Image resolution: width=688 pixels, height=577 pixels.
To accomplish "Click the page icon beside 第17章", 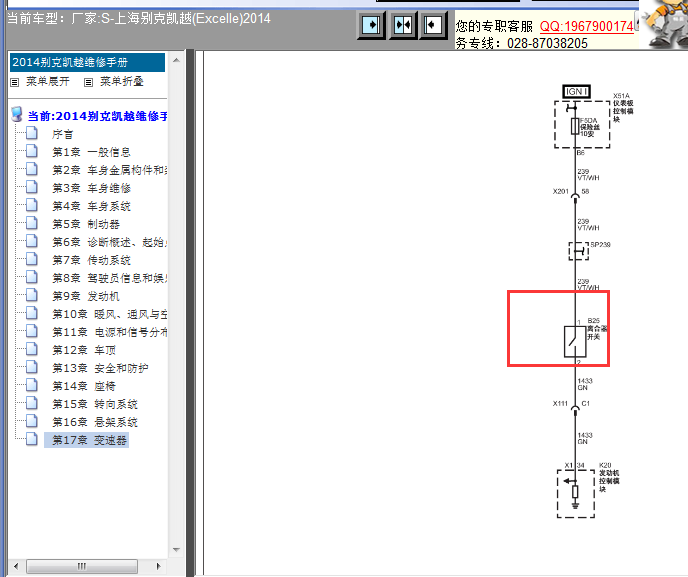I will click(32, 438).
